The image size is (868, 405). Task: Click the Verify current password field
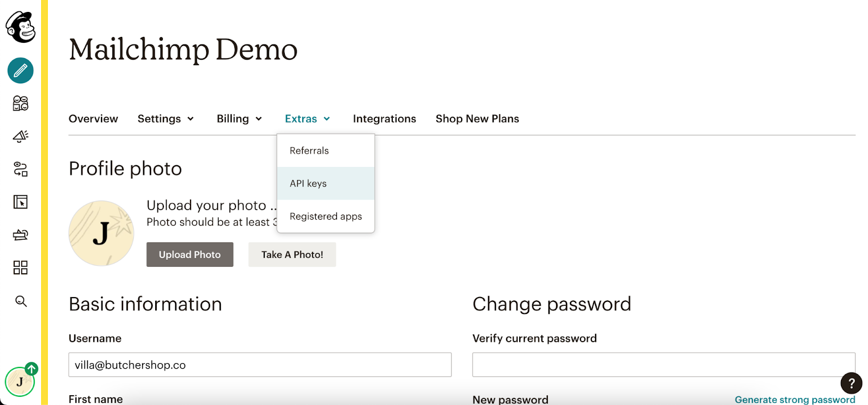click(664, 365)
